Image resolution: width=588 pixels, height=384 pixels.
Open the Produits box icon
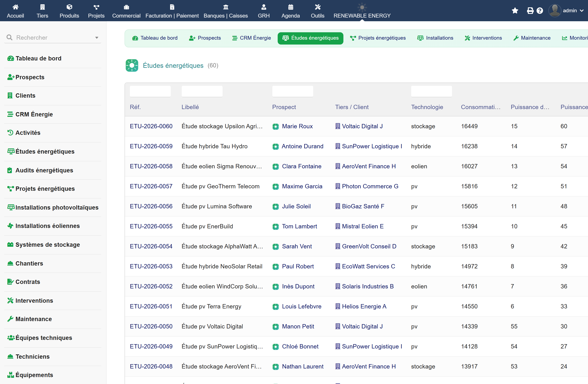coord(69,7)
